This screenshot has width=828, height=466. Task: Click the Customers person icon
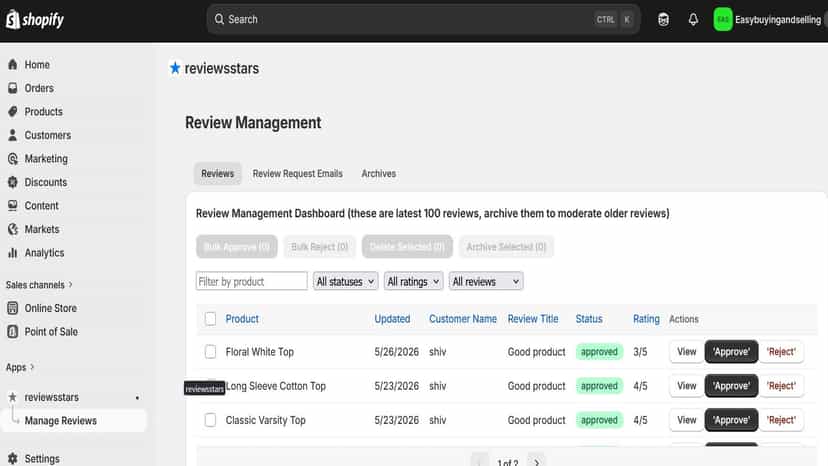click(13, 135)
